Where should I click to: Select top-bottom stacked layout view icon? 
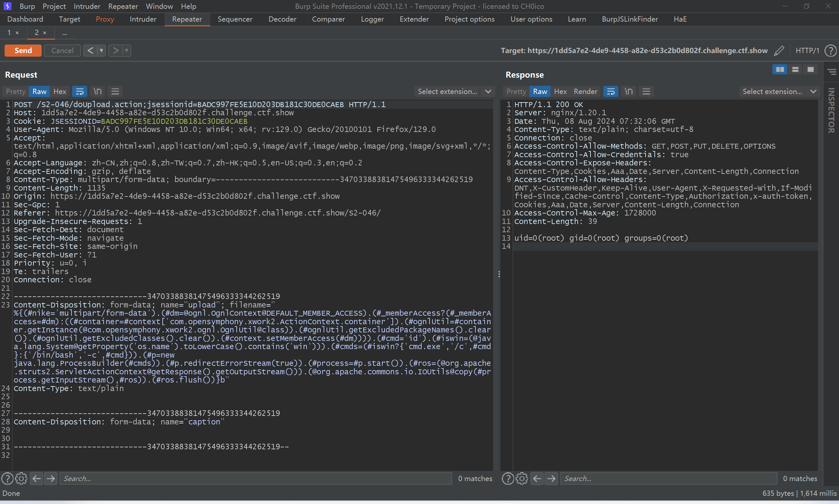tap(795, 70)
